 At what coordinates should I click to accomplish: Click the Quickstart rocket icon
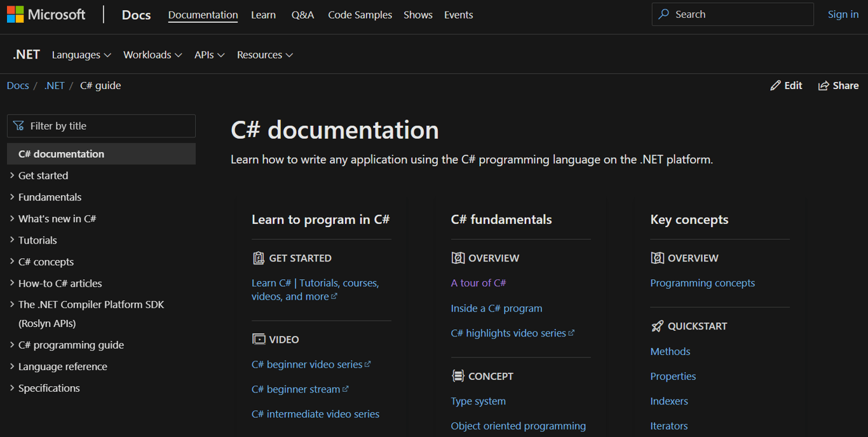(x=657, y=326)
